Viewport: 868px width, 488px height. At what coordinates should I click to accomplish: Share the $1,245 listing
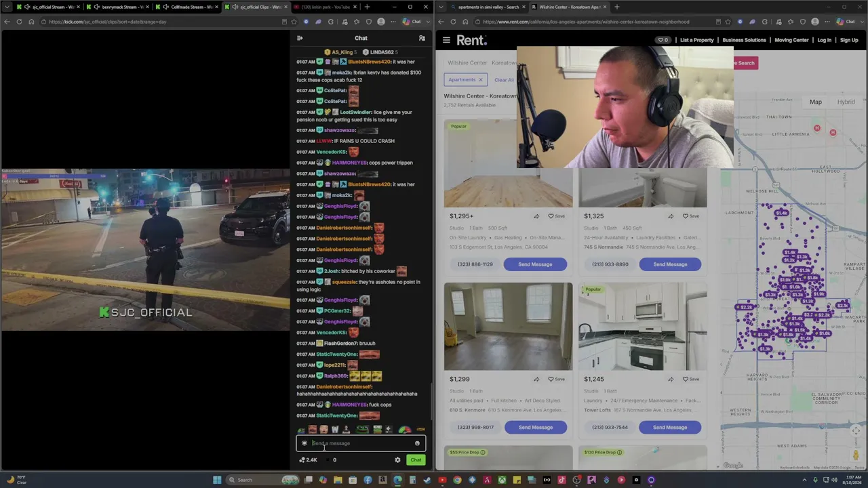[x=671, y=379]
